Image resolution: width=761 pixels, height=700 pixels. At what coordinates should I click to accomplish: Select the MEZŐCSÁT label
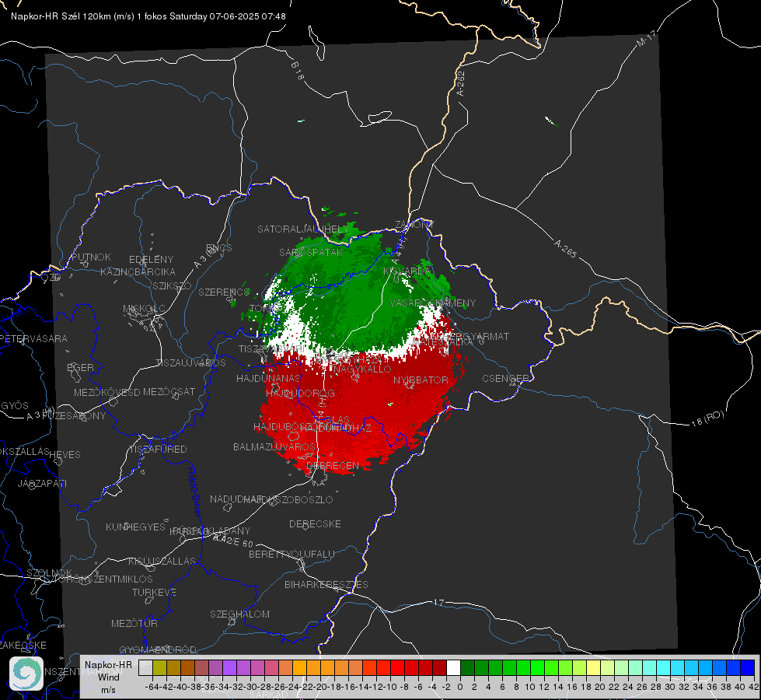(x=169, y=391)
